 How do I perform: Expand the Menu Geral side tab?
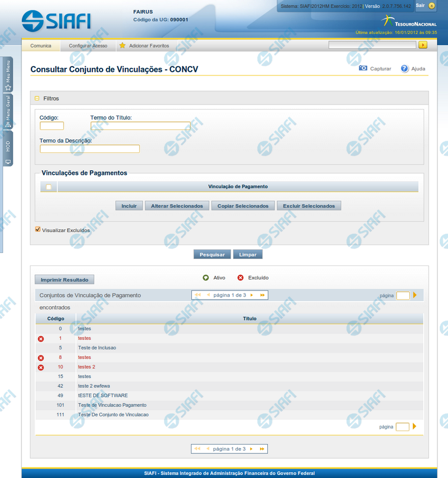tap(8, 112)
